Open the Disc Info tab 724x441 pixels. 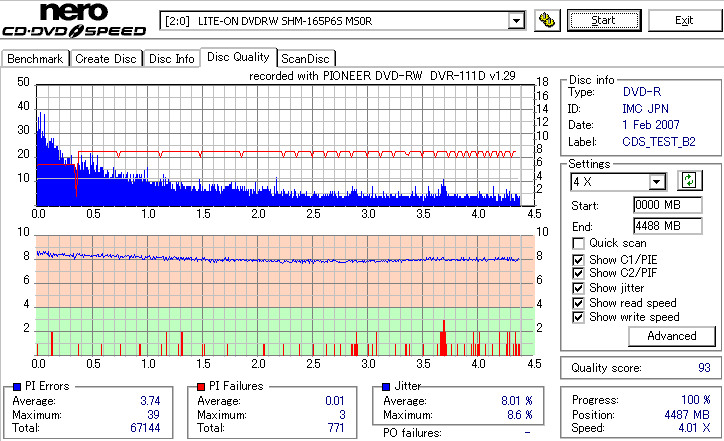pyautogui.click(x=171, y=59)
